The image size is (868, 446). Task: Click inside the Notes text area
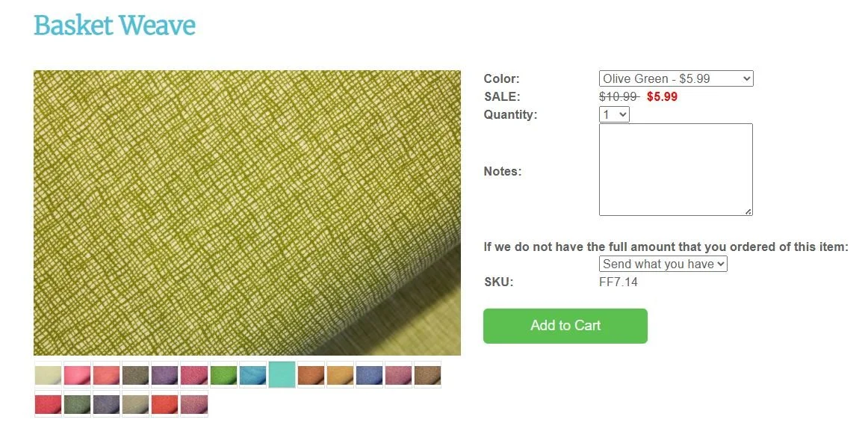(676, 170)
